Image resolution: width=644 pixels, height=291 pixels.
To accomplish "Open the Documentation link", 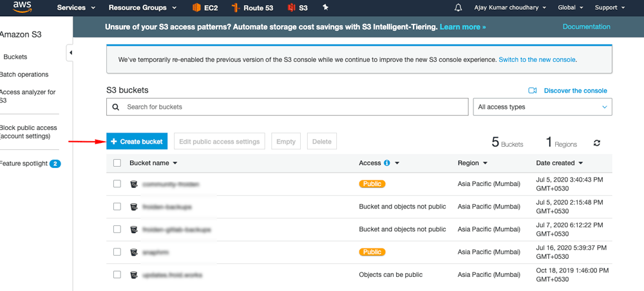I will point(586,26).
